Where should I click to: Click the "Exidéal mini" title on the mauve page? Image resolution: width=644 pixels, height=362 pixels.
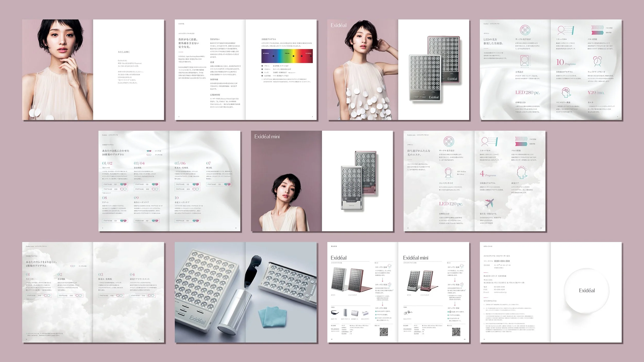pos(267,137)
